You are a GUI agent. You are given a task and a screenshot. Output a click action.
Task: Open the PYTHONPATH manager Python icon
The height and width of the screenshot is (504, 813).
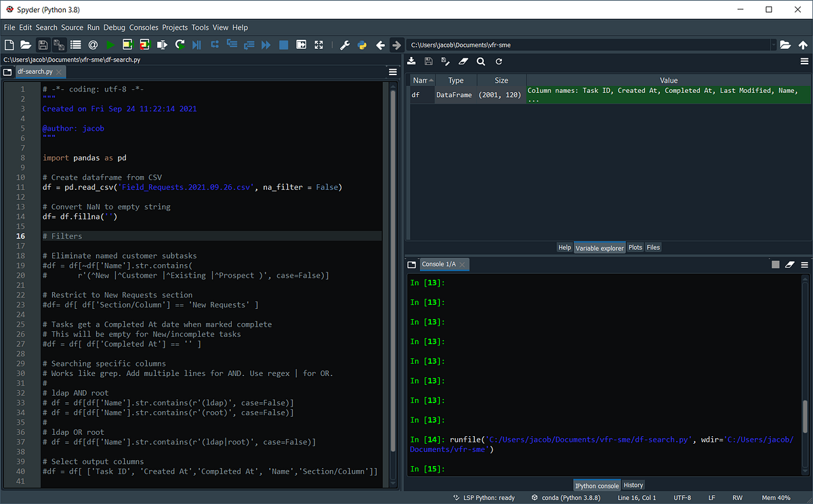click(362, 45)
